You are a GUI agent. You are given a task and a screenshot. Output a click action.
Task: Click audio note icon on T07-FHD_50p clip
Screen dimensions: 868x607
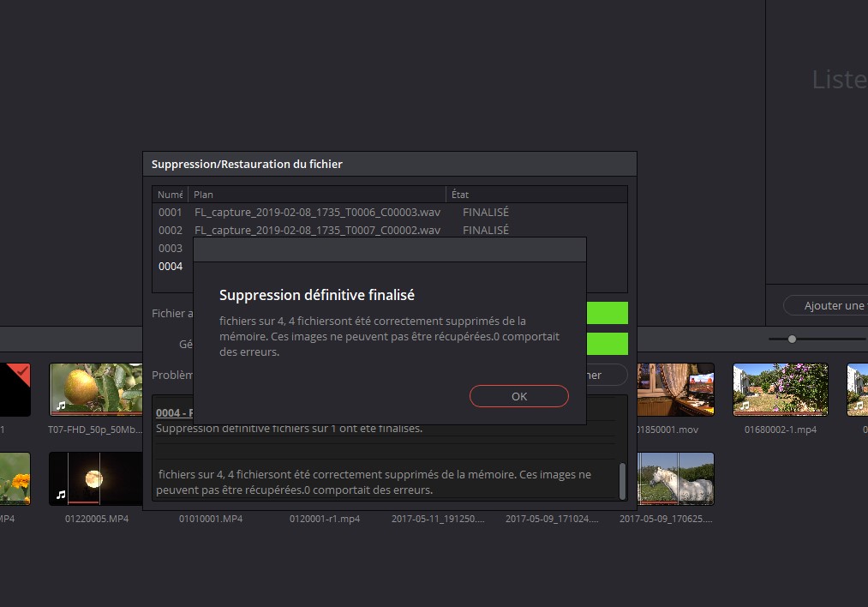(x=61, y=404)
